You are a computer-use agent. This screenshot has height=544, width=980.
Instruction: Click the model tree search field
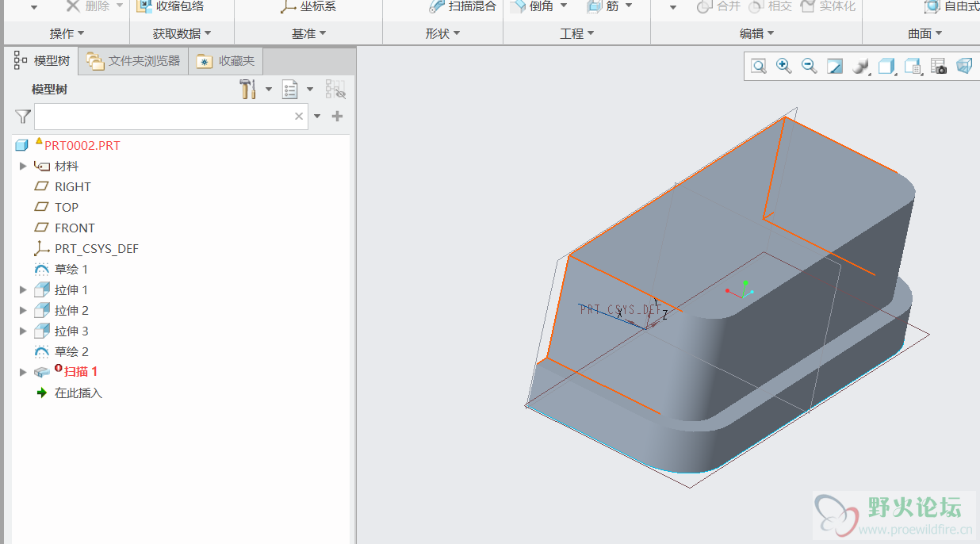(164, 117)
